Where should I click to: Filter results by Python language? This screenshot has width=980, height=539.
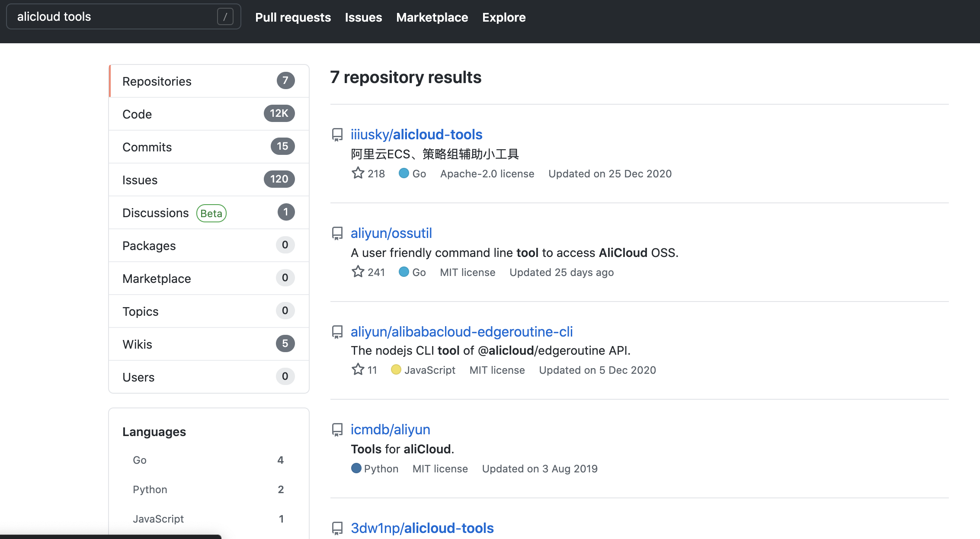(150, 489)
